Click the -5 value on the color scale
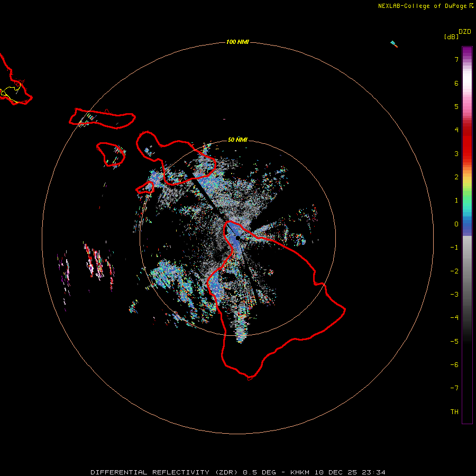This screenshot has width=476, height=476. tap(454, 342)
